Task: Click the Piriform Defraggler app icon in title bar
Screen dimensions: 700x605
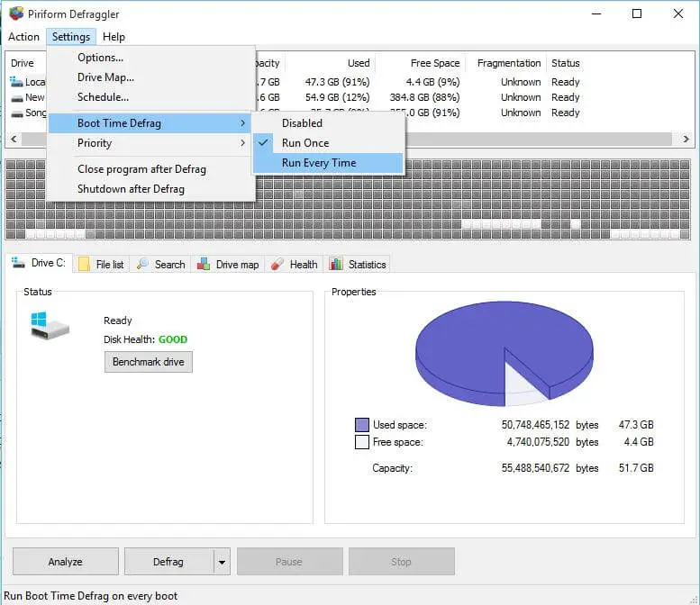Action: [16, 14]
